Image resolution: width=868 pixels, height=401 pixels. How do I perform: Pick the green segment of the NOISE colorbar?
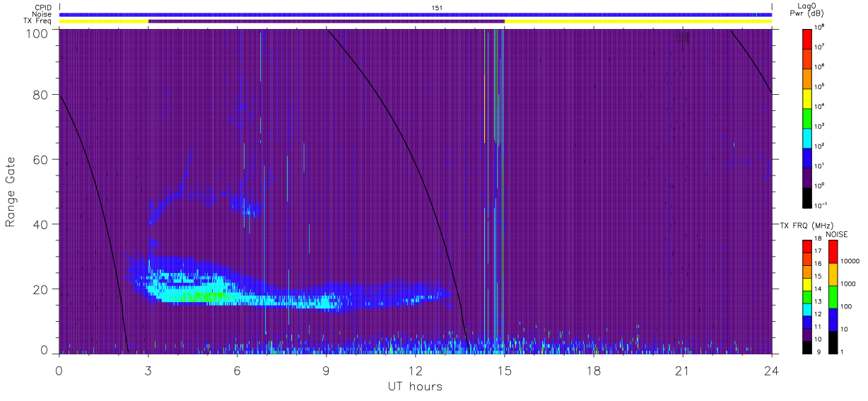pos(833,297)
